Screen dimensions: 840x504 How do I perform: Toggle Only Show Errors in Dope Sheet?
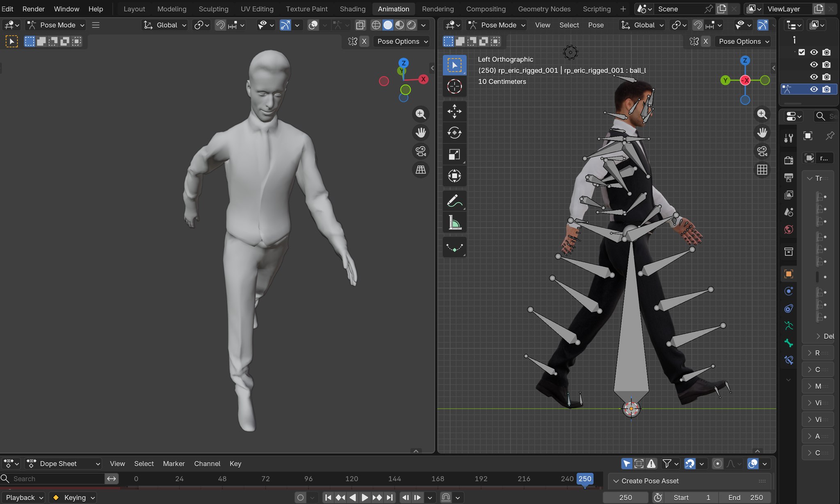pos(651,463)
